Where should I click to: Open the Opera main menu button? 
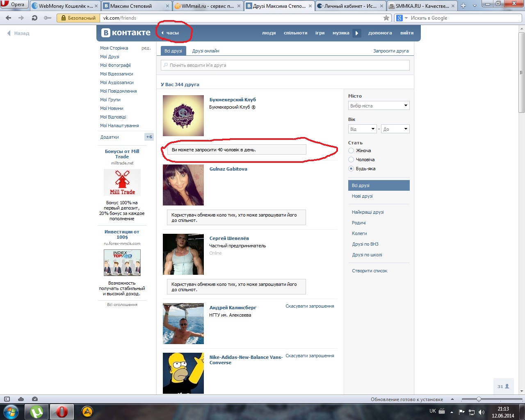coord(15,5)
